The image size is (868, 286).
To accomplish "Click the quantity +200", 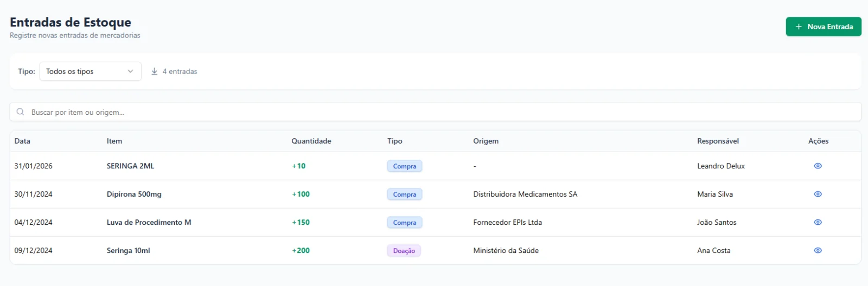I will [x=301, y=251].
